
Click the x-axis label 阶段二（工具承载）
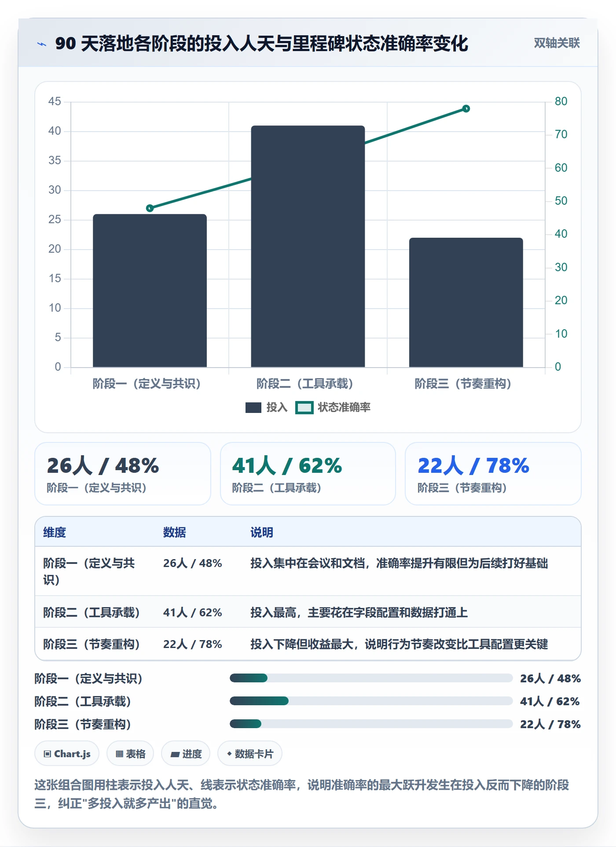click(x=305, y=384)
